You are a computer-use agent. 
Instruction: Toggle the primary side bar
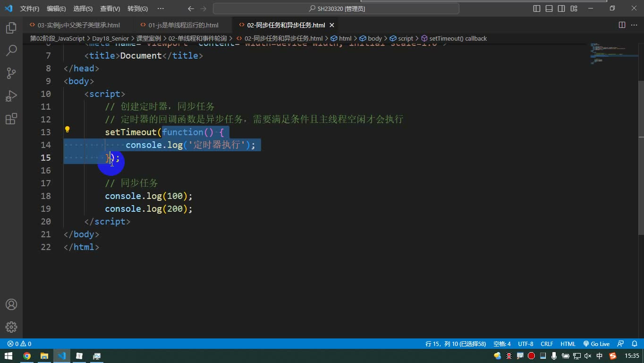537,9
